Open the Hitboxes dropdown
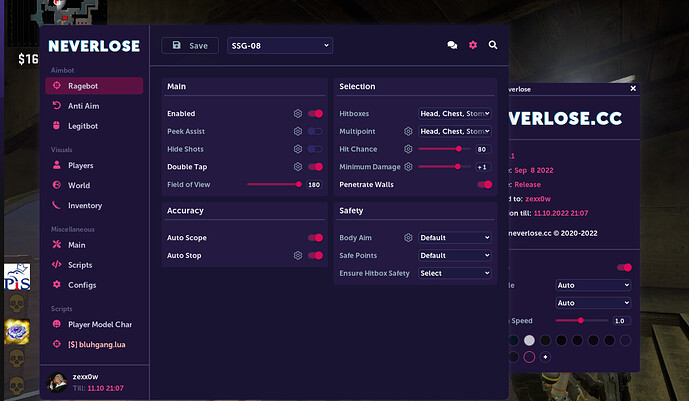689x401 pixels. pos(455,114)
